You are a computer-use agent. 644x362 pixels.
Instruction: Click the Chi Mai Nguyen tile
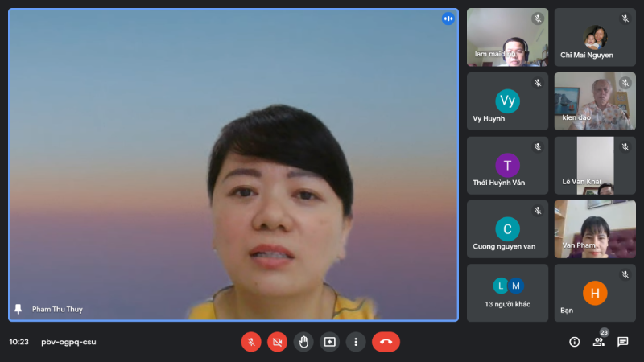(x=594, y=37)
